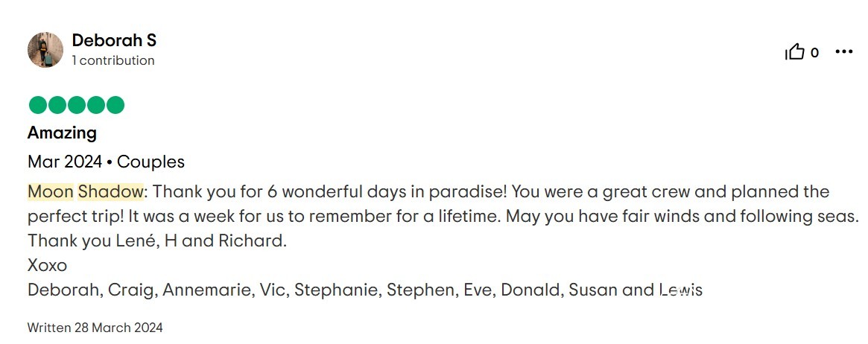
Task: Click the "Mar 2024" trip date text
Action: (64, 162)
